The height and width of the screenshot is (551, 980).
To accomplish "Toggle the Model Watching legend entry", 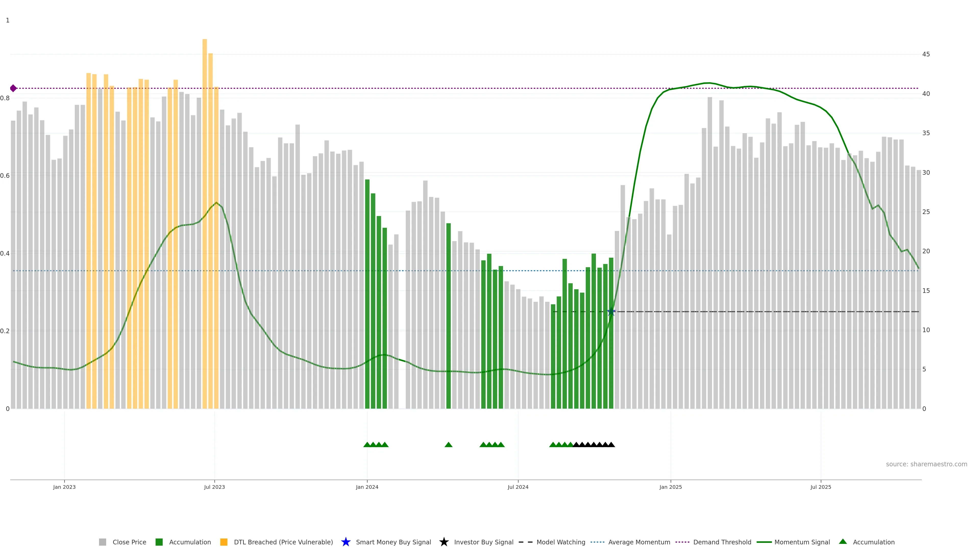I will pos(560,542).
